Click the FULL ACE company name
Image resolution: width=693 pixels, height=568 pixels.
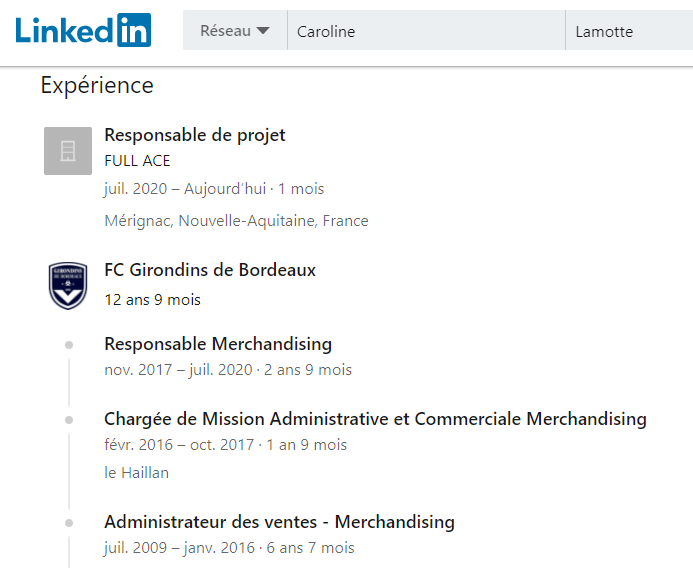(x=137, y=161)
